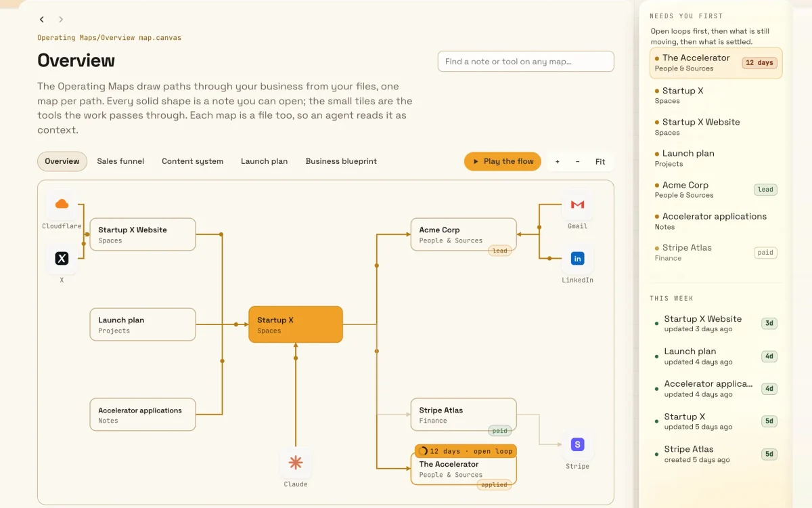This screenshot has height=508, width=812.
Task: Zoom in with the plus button
Action: click(x=558, y=161)
